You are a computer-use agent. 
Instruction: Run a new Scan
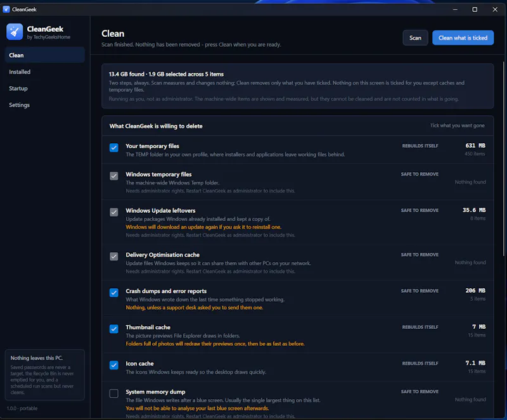[x=415, y=38]
